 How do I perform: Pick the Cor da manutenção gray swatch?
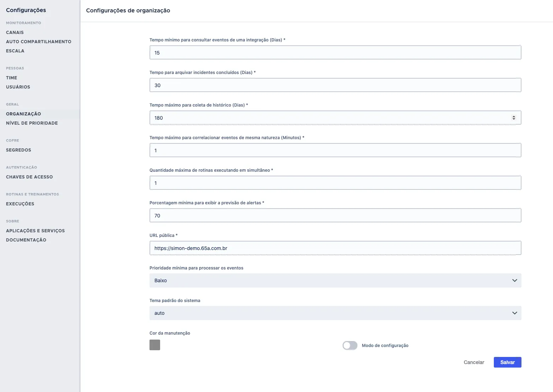click(155, 345)
